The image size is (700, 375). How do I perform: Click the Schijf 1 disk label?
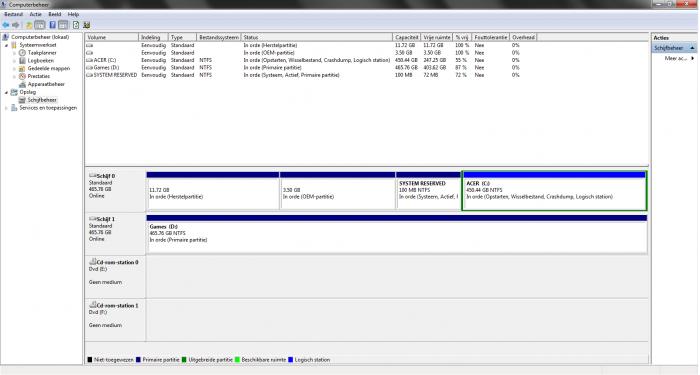click(x=106, y=219)
